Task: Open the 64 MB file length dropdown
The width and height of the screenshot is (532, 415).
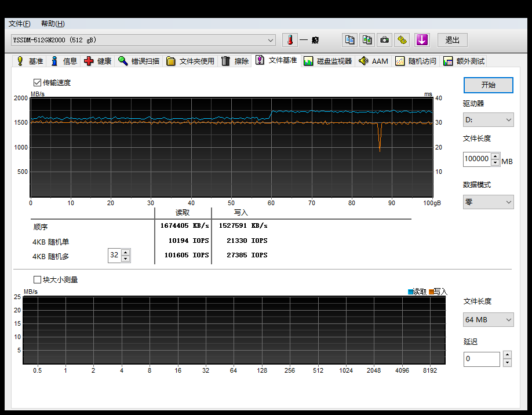Action: pyautogui.click(x=488, y=319)
